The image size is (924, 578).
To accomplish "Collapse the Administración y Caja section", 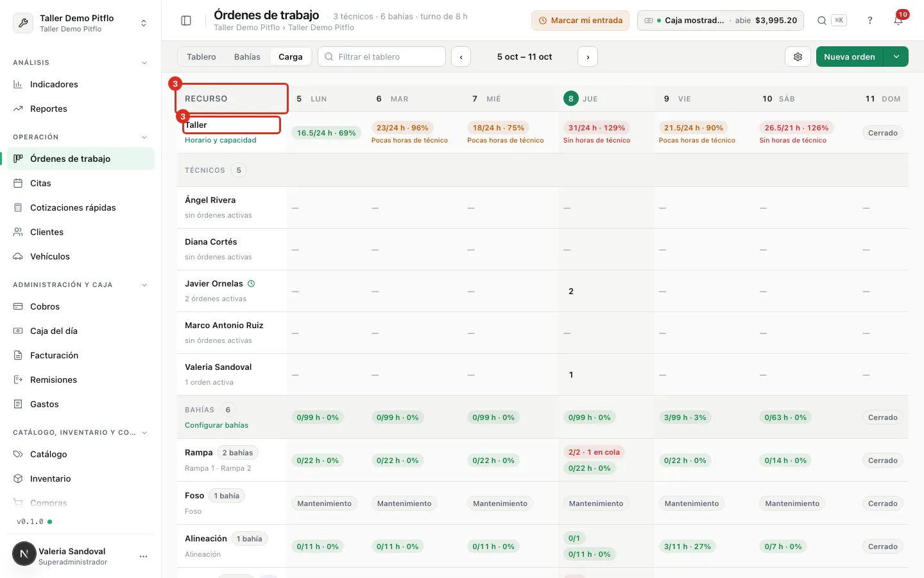I will point(144,285).
